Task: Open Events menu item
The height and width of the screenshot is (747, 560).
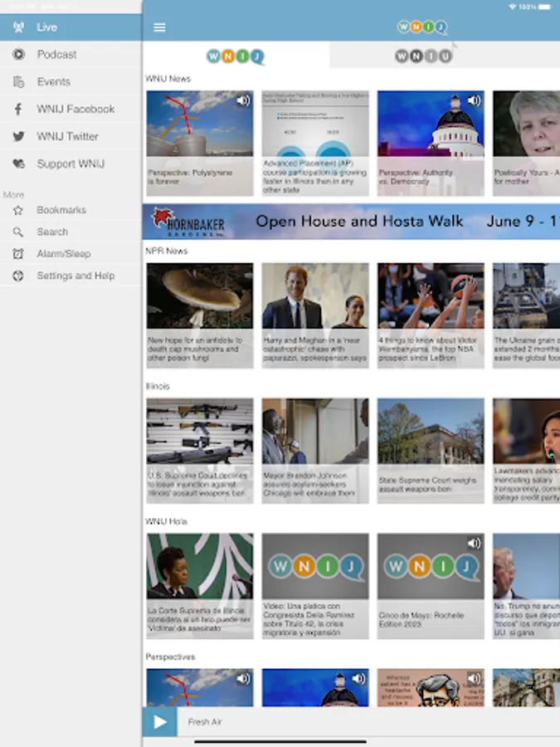Action: pos(71,82)
